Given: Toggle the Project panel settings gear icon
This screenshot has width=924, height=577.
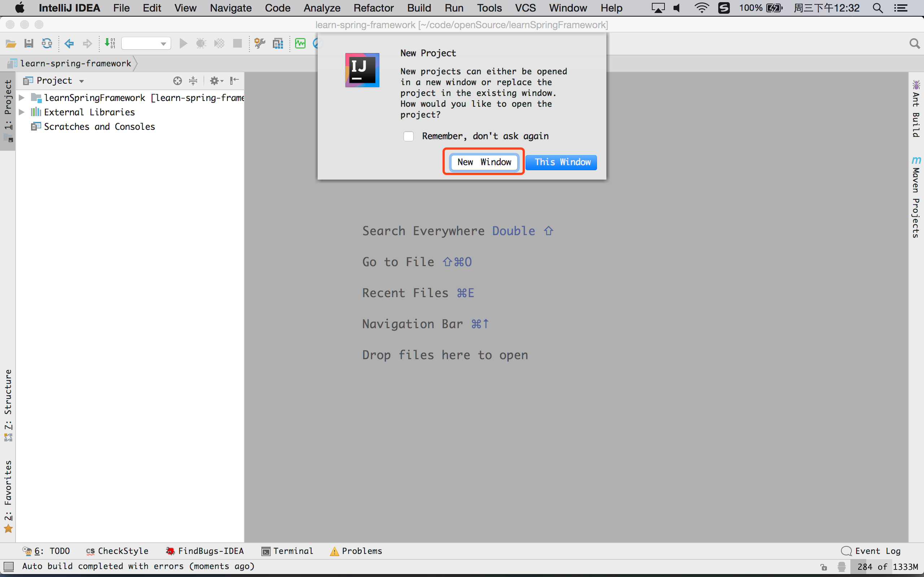Looking at the screenshot, I should [x=214, y=80].
